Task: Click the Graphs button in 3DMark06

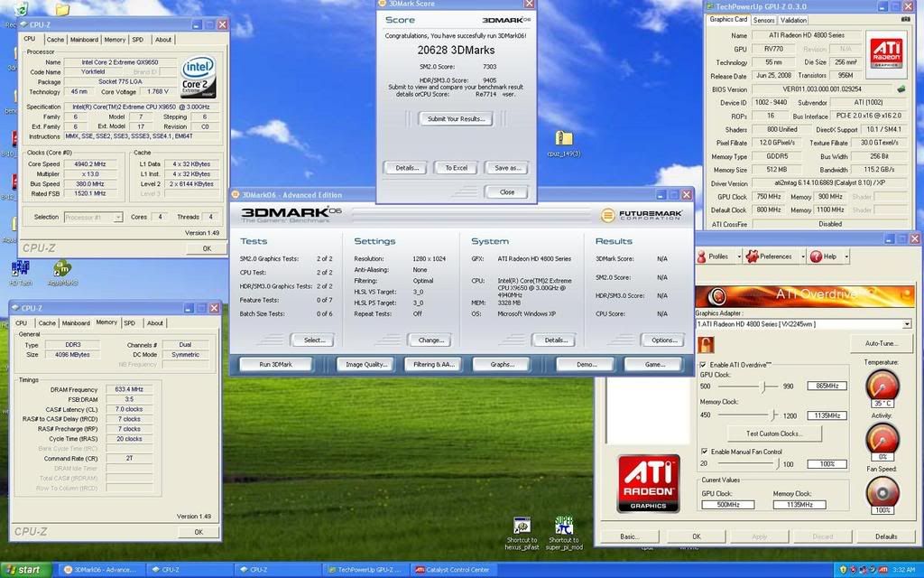Action: (502, 365)
